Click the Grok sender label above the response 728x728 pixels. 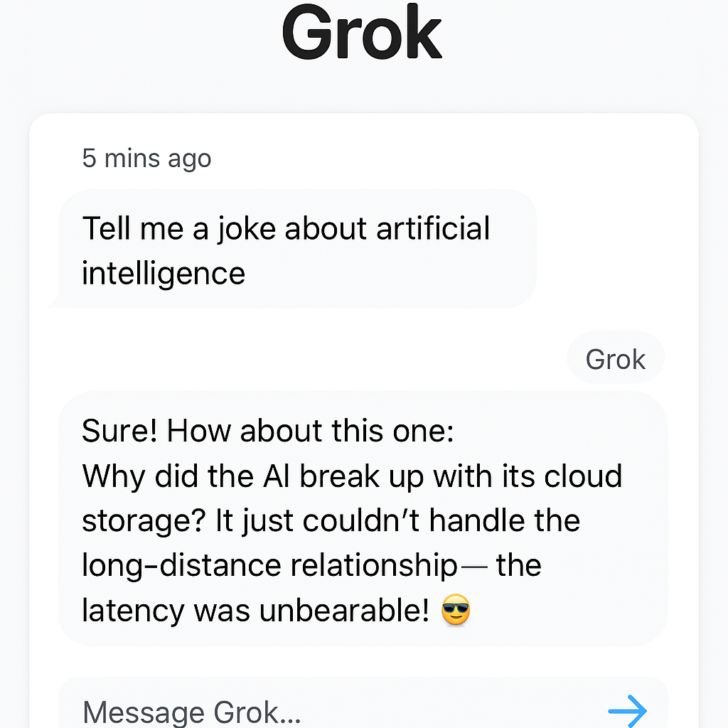pyautogui.click(x=615, y=358)
